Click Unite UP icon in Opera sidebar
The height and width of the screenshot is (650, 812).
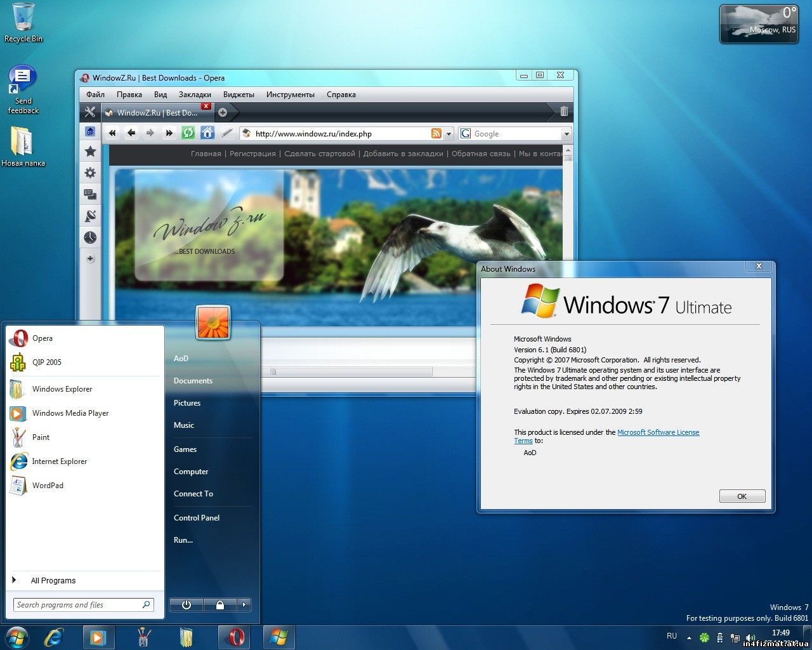90,132
